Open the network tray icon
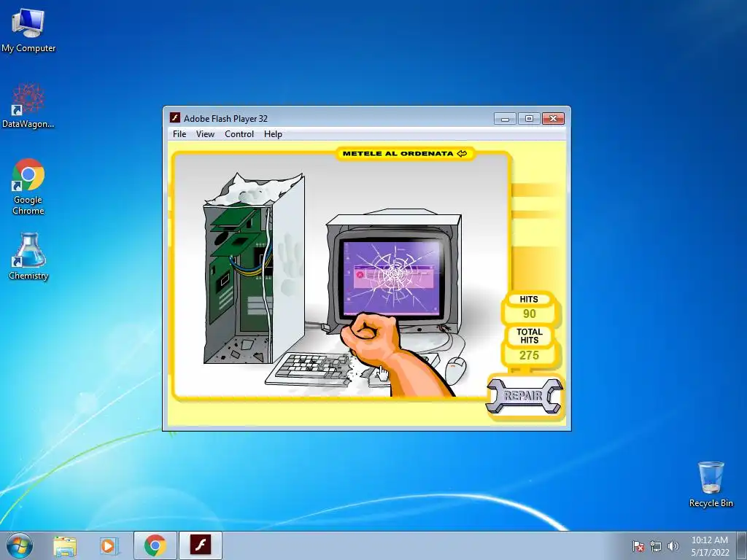Viewport: 747px width, 560px height. click(x=656, y=546)
